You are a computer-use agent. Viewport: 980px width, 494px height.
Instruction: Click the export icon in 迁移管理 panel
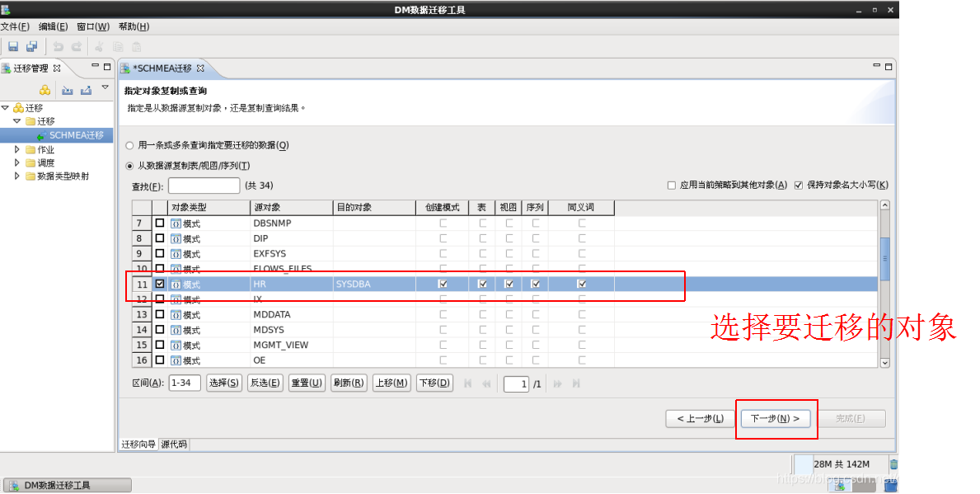pyautogui.click(x=87, y=90)
